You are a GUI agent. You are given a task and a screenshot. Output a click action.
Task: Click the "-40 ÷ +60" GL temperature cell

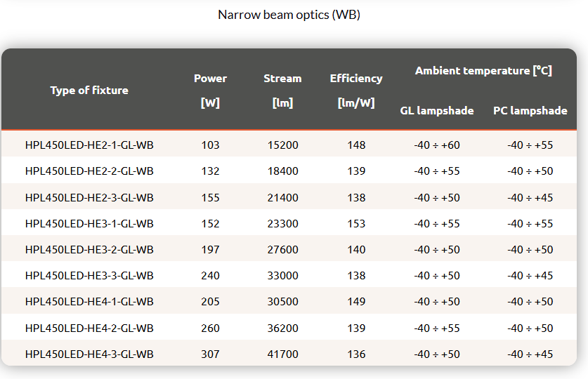click(x=437, y=145)
